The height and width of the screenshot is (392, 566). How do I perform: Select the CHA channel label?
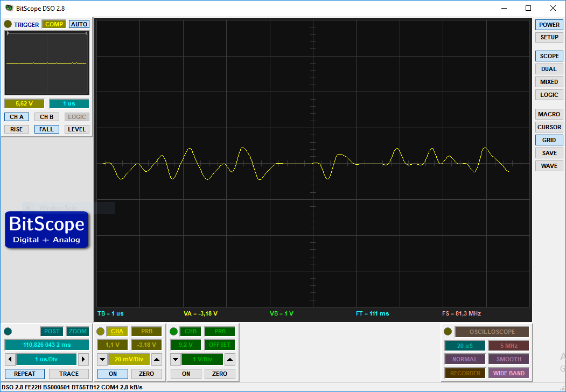(117, 331)
